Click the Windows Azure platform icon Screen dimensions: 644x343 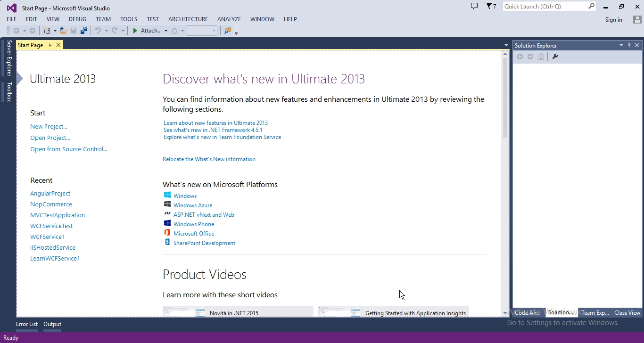coord(167,205)
